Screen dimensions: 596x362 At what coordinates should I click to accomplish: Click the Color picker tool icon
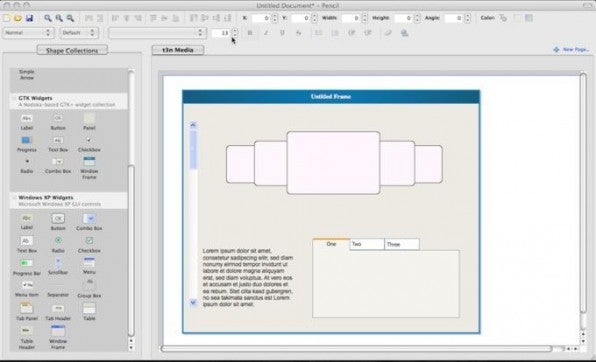coord(503,18)
